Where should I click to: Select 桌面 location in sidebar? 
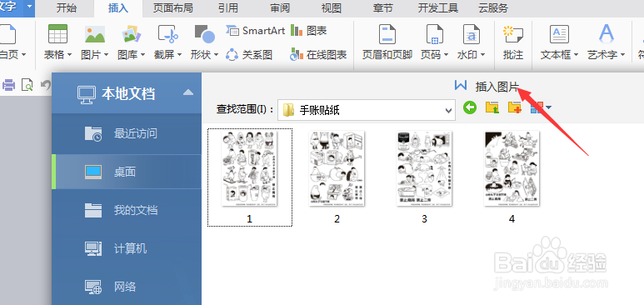click(127, 172)
